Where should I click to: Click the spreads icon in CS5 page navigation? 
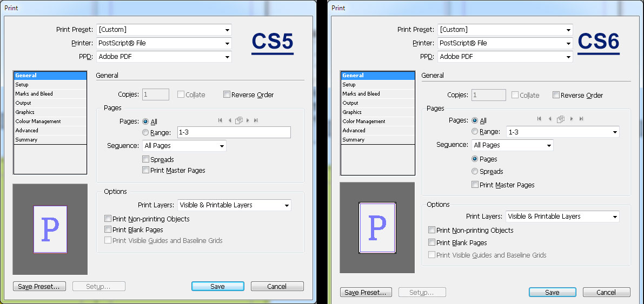pyautogui.click(x=238, y=120)
